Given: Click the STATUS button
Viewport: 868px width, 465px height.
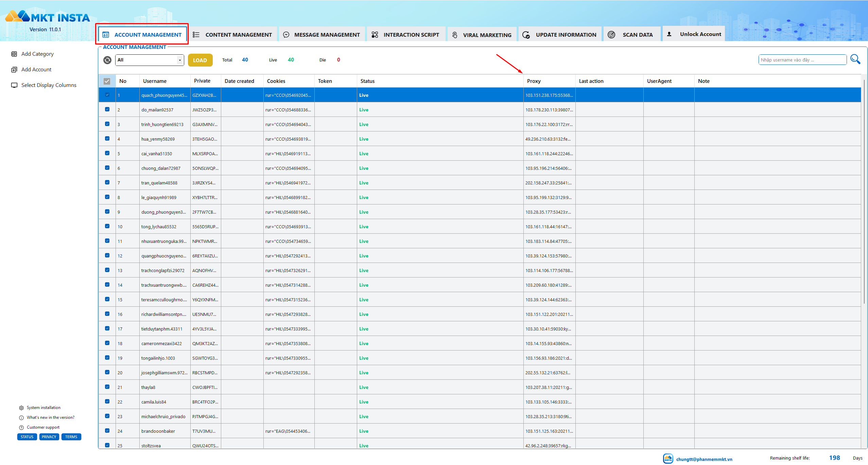Looking at the screenshot, I should 27,437.
